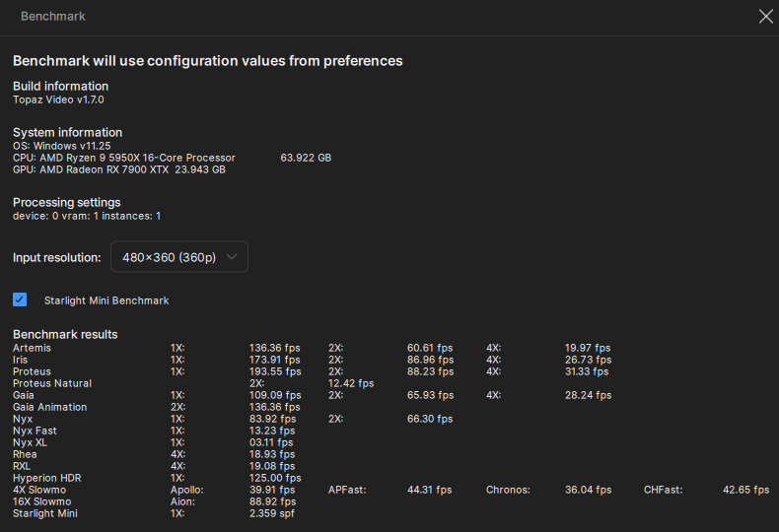
Task: Click Artemis 4X value 19.97 fps
Action: coord(588,348)
